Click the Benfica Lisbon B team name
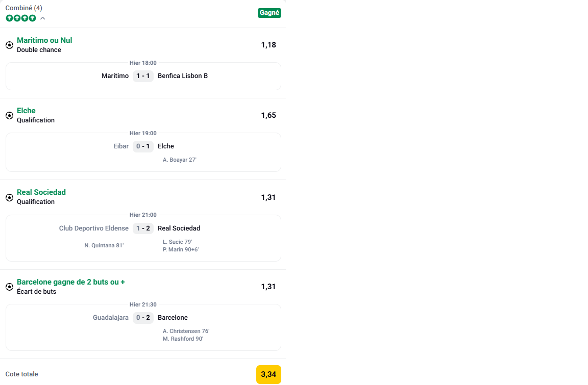 [x=183, y=76]
